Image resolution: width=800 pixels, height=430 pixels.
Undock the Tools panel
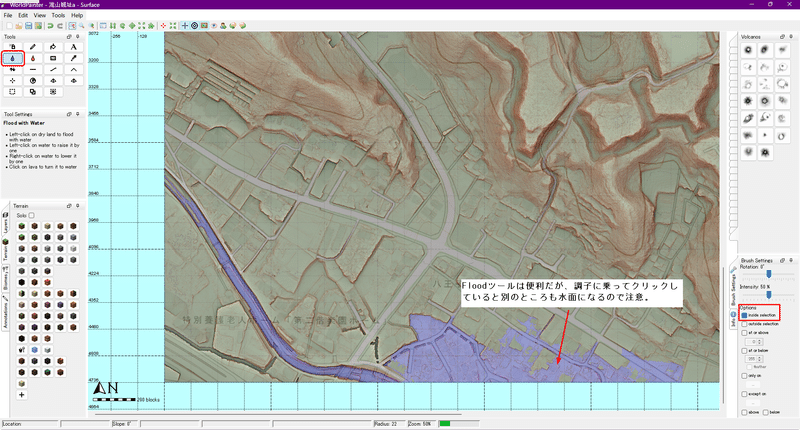tap(69, 37)
